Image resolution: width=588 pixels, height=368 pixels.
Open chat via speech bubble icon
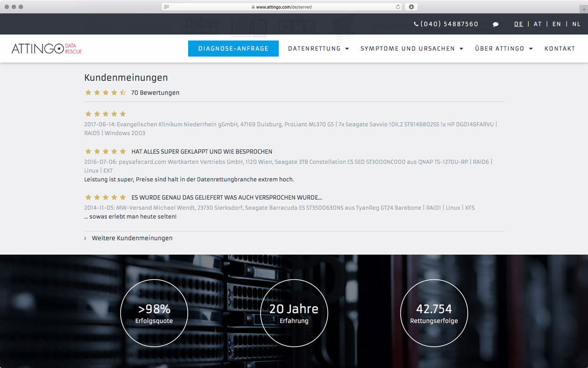(496, 24)
